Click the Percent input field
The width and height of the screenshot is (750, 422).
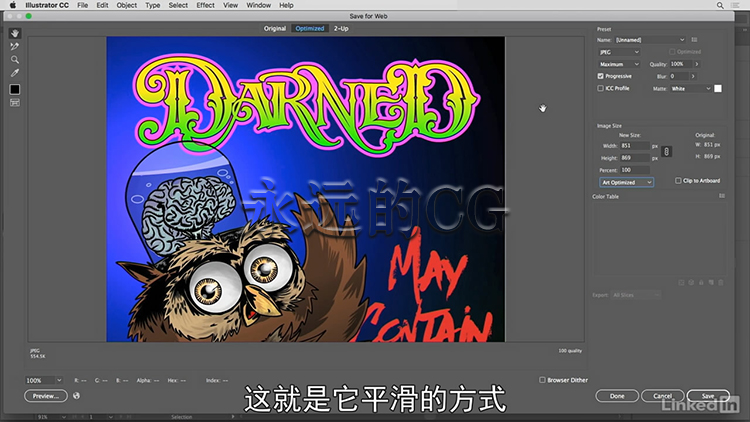pos(635,170)
